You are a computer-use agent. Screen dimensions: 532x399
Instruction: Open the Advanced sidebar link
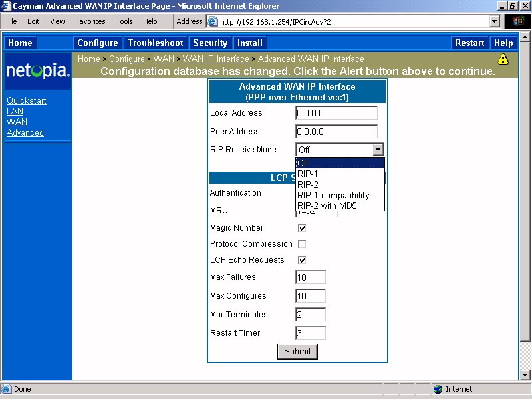click(25, 132)
